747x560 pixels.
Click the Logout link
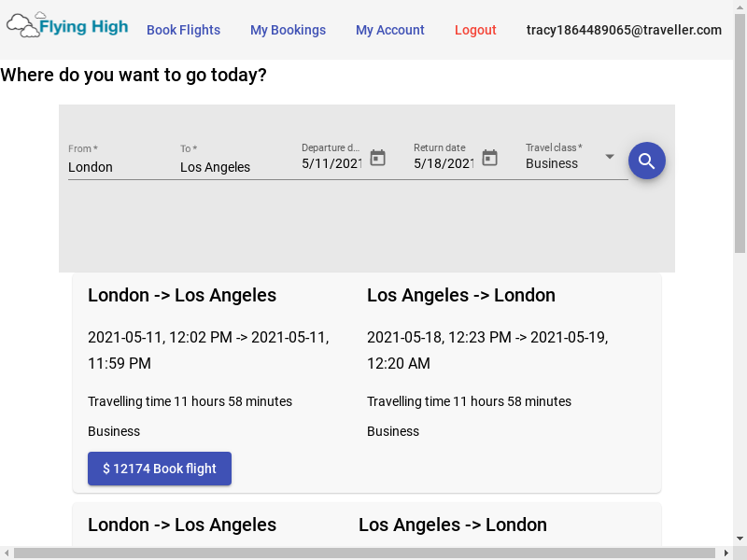click(x=475, y=30)
